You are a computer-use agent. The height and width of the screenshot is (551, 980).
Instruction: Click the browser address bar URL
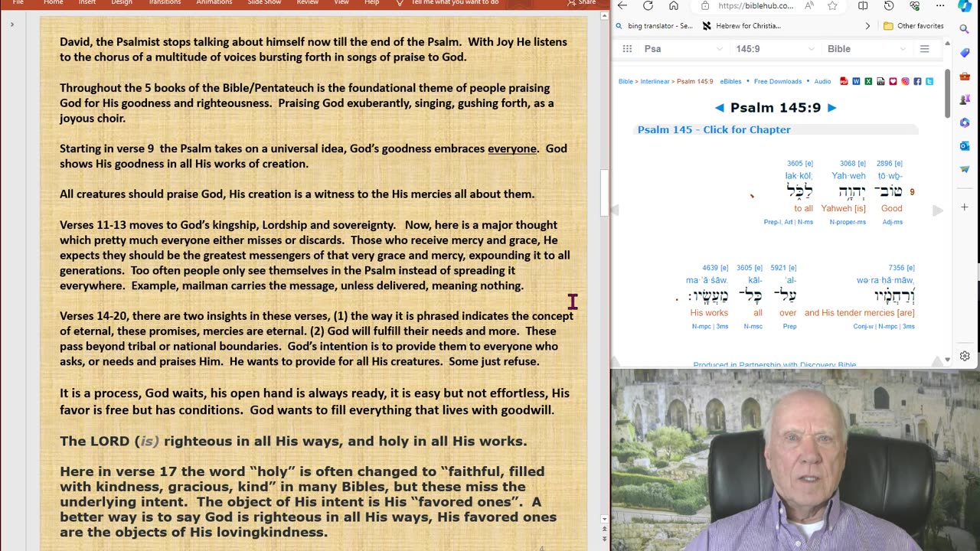pyautogui.click(x=756, y=5)
